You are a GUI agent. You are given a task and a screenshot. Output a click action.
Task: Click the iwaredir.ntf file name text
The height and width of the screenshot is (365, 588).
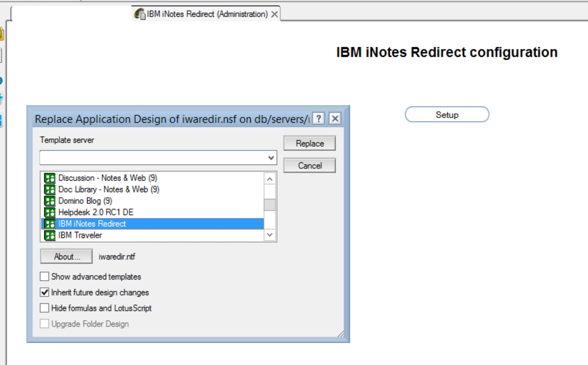pyautogui.click(x=117, y=257)
